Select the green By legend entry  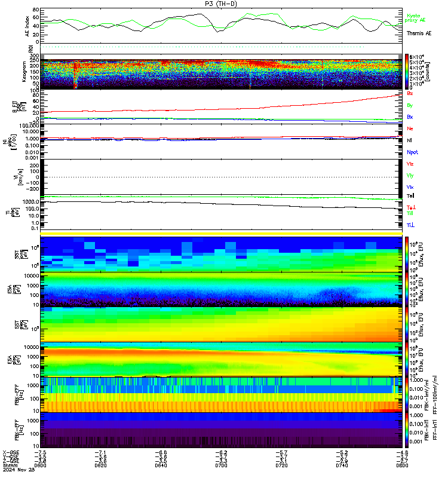pyautogui.click(x=410, y=105)
